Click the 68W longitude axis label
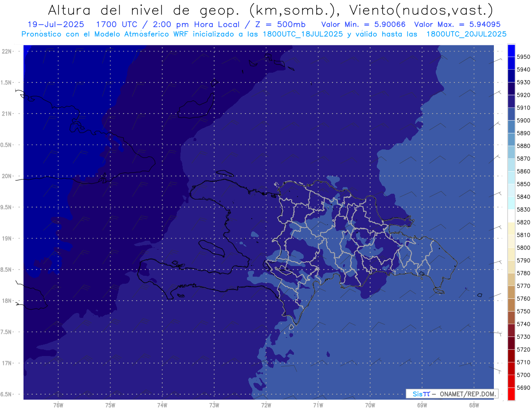The image size is (532, 411). click(474, 405)
